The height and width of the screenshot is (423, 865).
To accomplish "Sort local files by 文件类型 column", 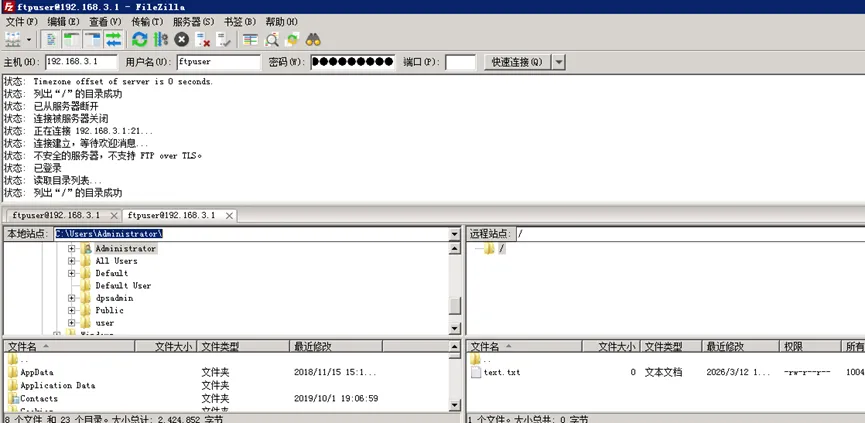I will pos(243,346).
